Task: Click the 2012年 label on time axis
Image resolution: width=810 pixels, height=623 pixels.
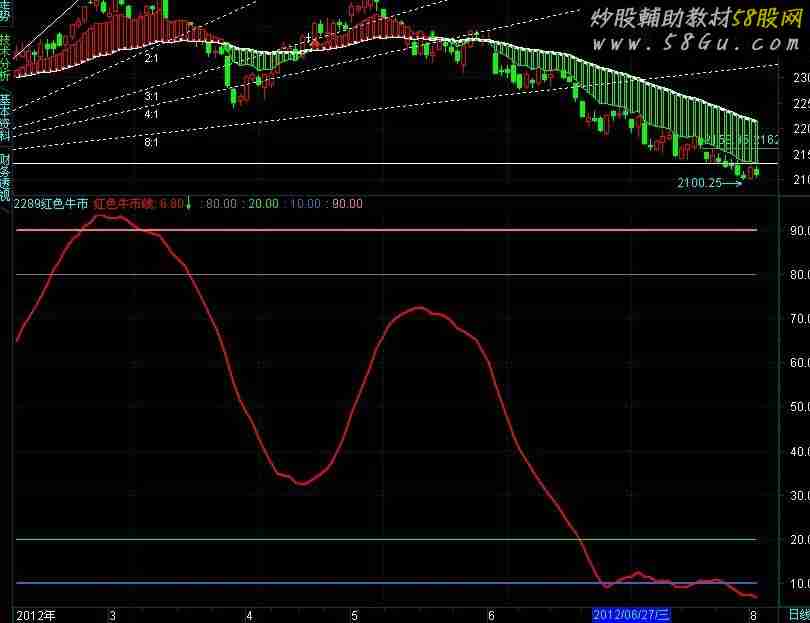Action: click(37, 614)
